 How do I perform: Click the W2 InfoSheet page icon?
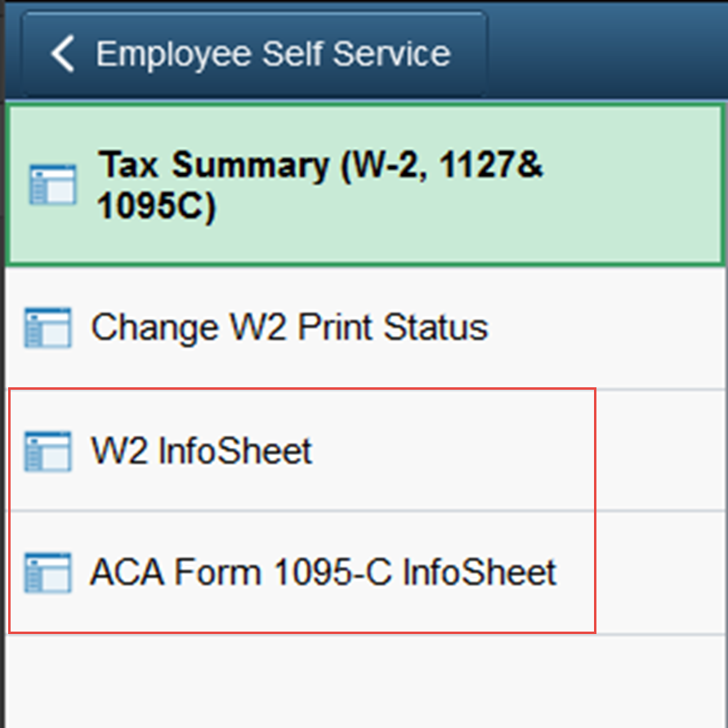48,451
